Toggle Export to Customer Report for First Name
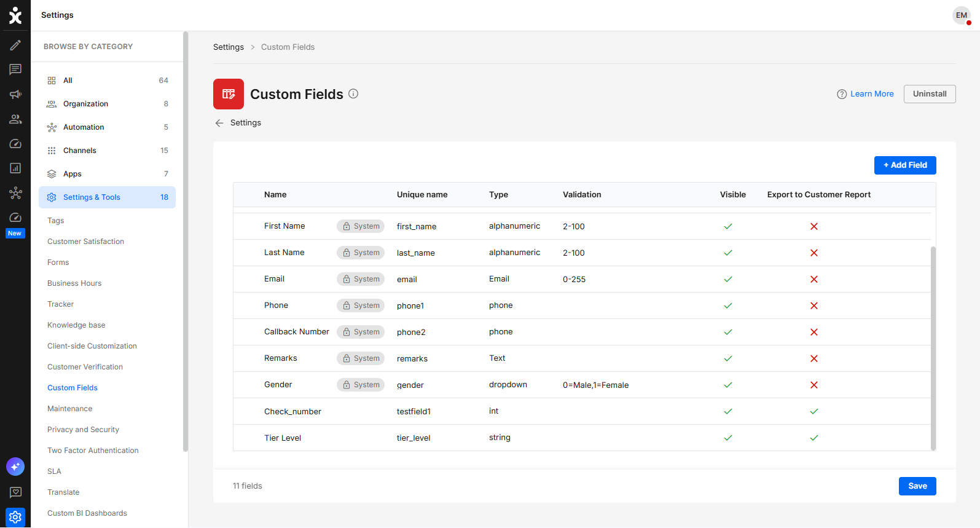 pyautogui.click(x=814, y=227)
